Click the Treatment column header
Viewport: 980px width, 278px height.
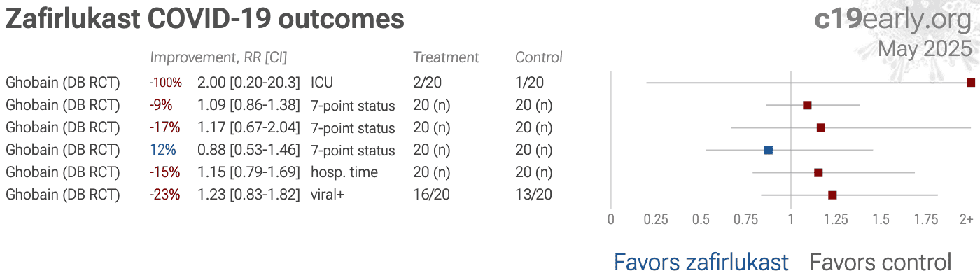tap(446, 57)
